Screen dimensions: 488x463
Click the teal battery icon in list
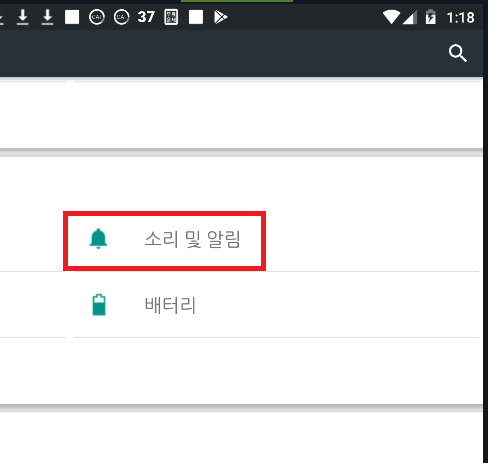99,305
